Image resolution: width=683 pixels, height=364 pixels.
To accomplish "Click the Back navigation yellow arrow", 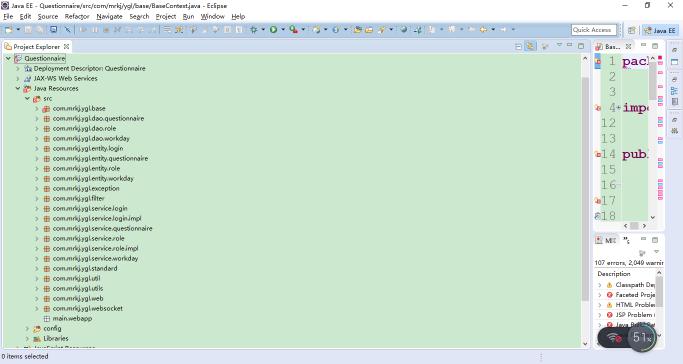I will [484, 30].
